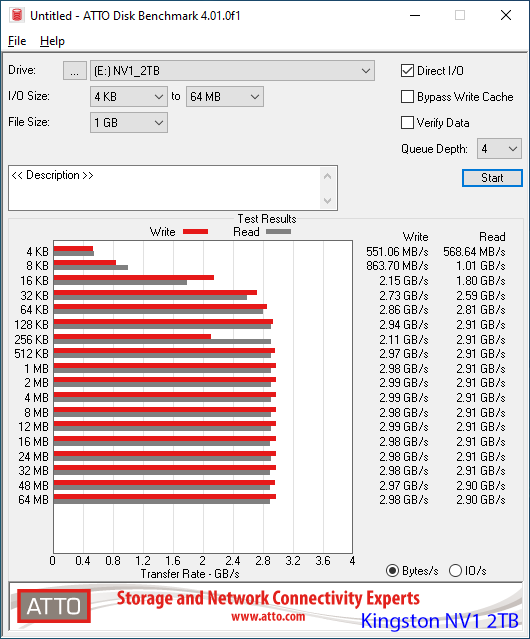Click description box scroll up arrow
The image size is (530, 639).
(328, 176)
